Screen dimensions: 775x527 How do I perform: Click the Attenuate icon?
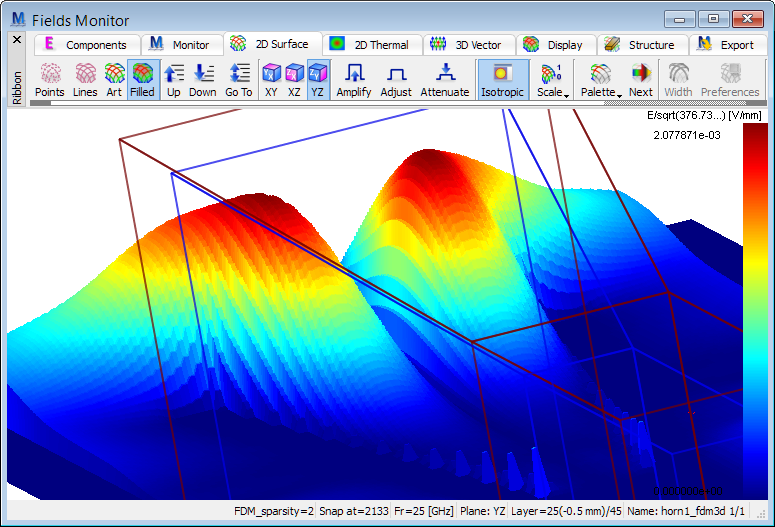[x=444, y=79]
